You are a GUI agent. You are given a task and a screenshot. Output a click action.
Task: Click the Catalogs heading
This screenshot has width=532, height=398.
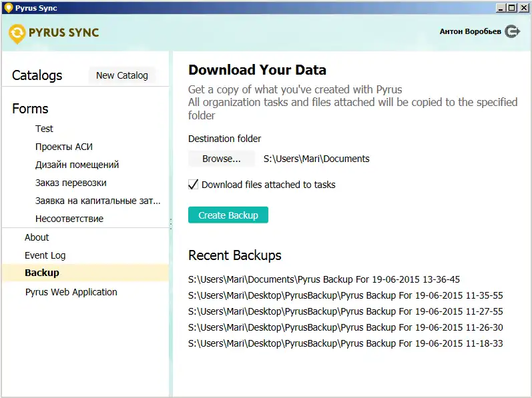tap(37, 75)
